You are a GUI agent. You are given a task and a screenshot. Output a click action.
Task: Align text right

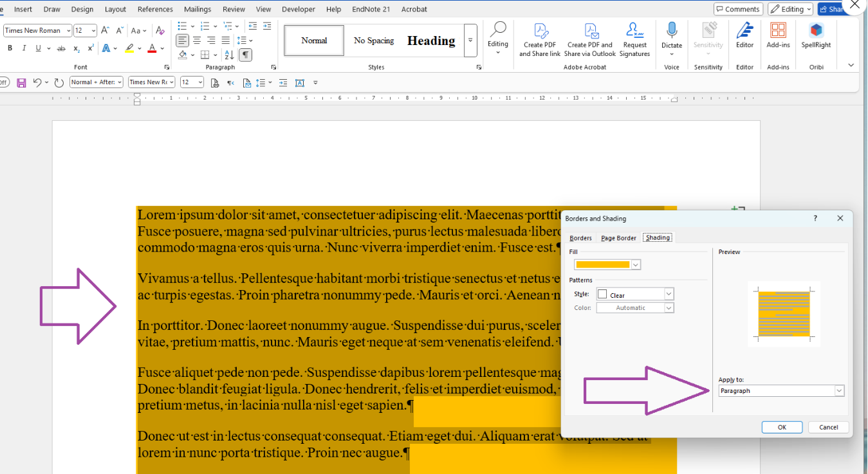[x=211, y=40]
